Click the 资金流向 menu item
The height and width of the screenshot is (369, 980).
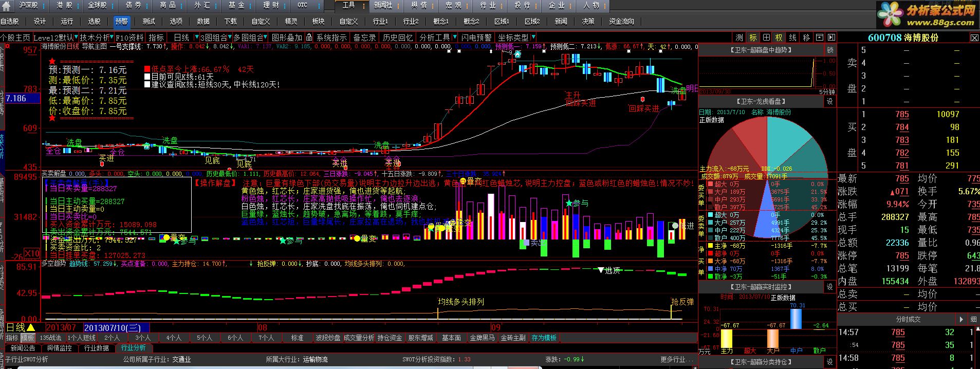pos(621,22)
